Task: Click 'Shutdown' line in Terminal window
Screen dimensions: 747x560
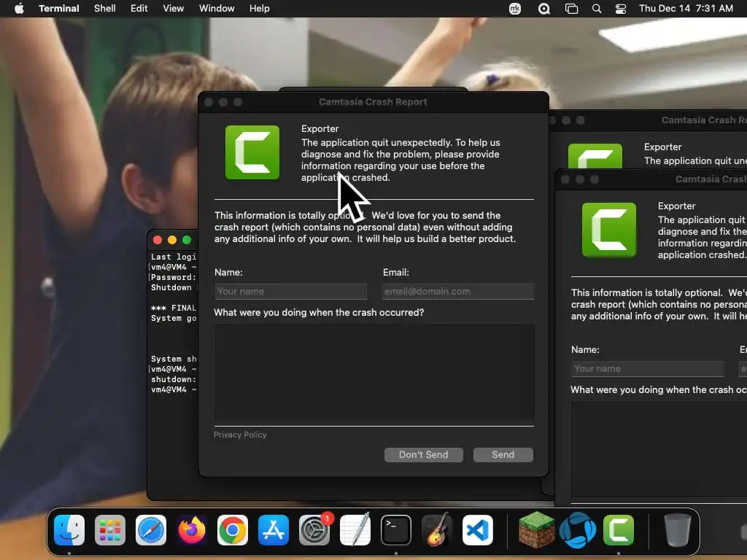Action: tap(174, 287)
